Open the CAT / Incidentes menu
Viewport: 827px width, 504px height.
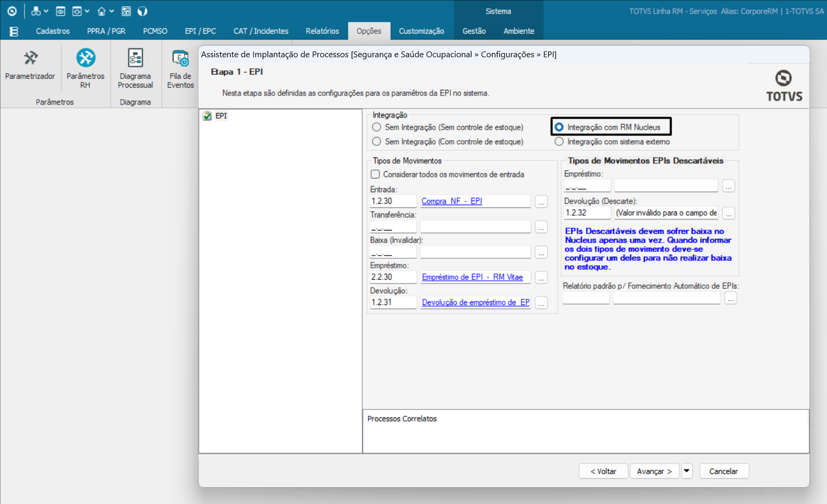[x=261, y=31]
